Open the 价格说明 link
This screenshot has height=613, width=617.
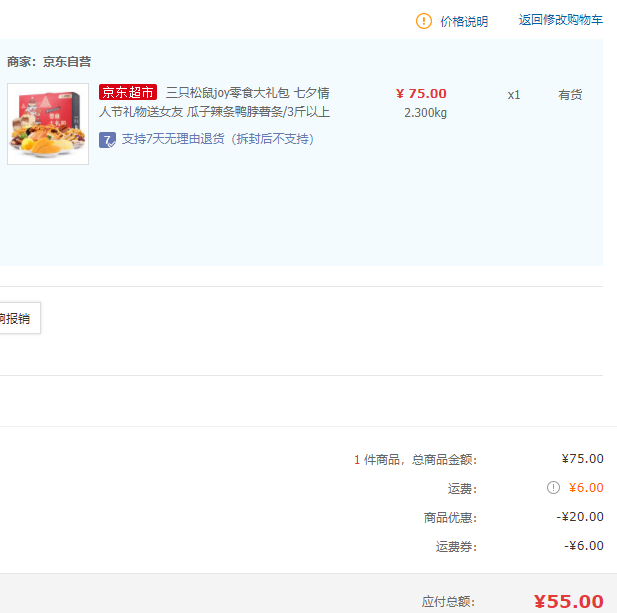coord(464,21)
